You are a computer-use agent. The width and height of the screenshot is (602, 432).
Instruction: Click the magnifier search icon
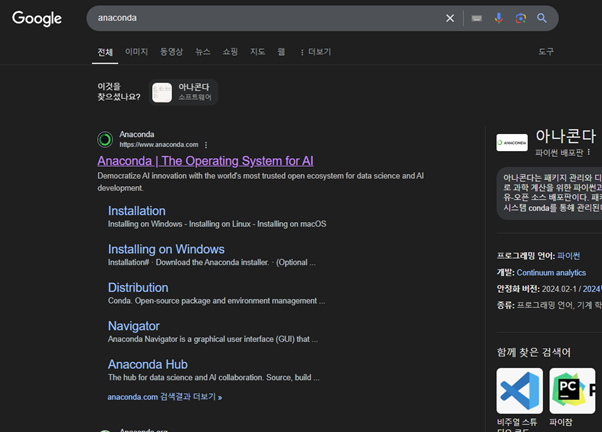pyautogui.click(x=542, y=18)
